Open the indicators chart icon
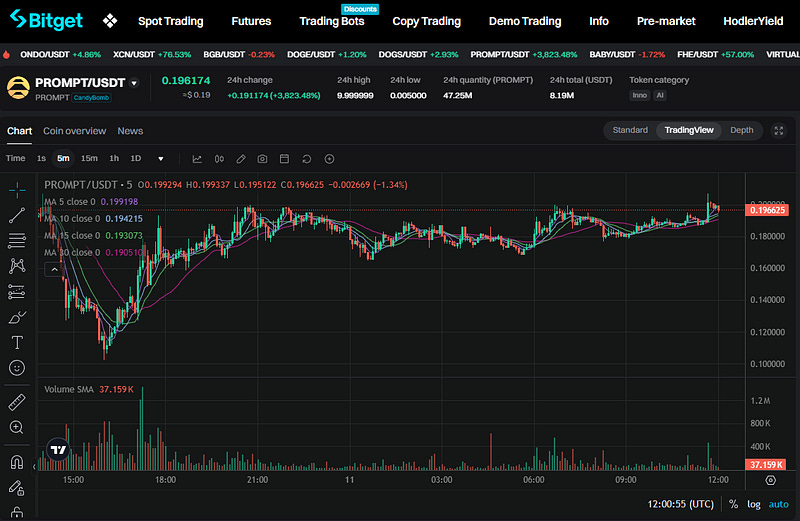The width and height of the screenshot is (800, 521). click(x=197, y=159)
